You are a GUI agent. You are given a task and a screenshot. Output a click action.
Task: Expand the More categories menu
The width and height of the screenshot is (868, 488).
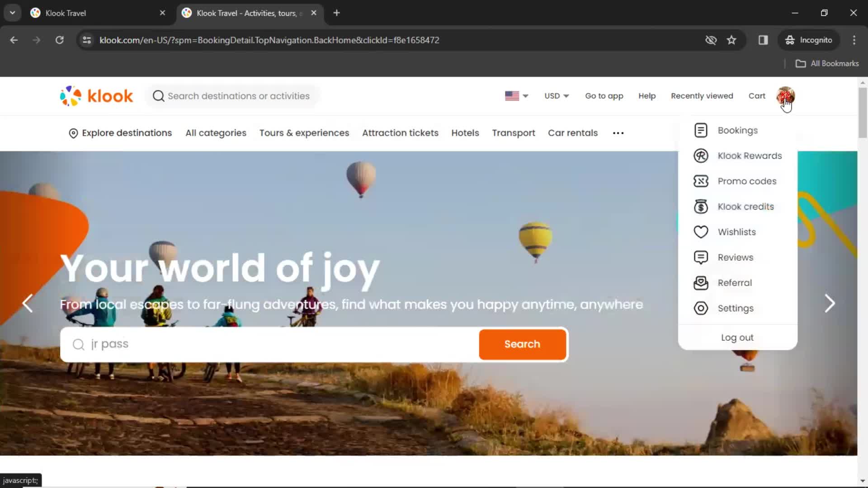point(618,132)
